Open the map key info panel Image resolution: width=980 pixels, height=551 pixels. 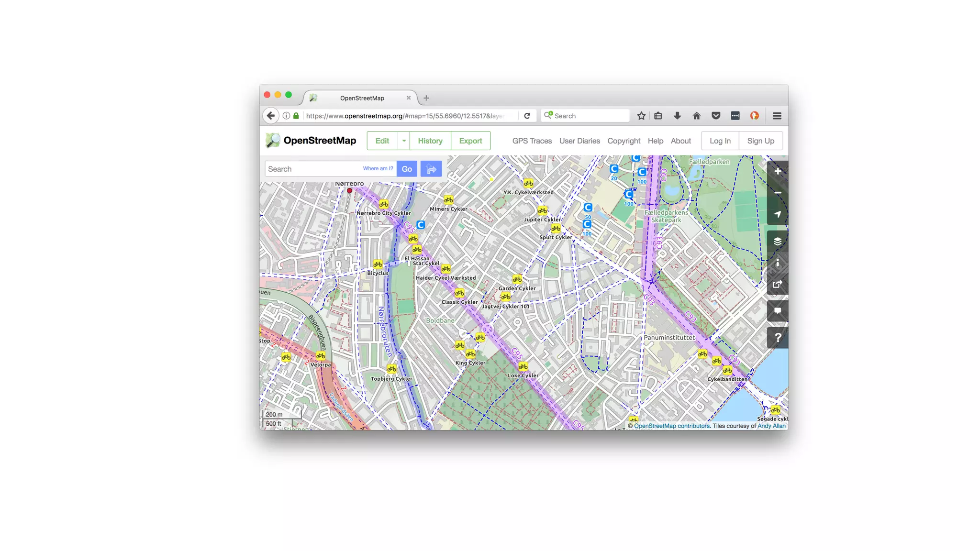(x=778, y=263)
